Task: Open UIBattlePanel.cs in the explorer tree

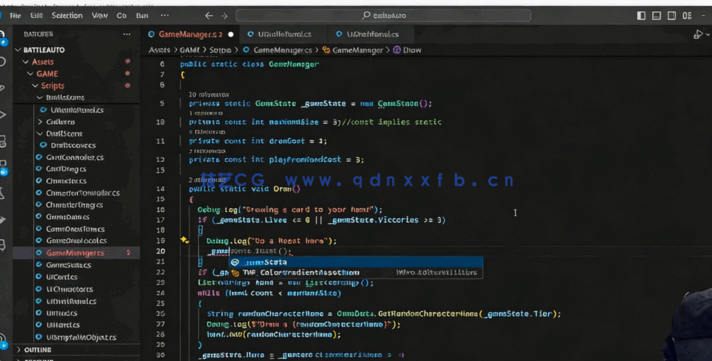Action: (x=77, y=110)
